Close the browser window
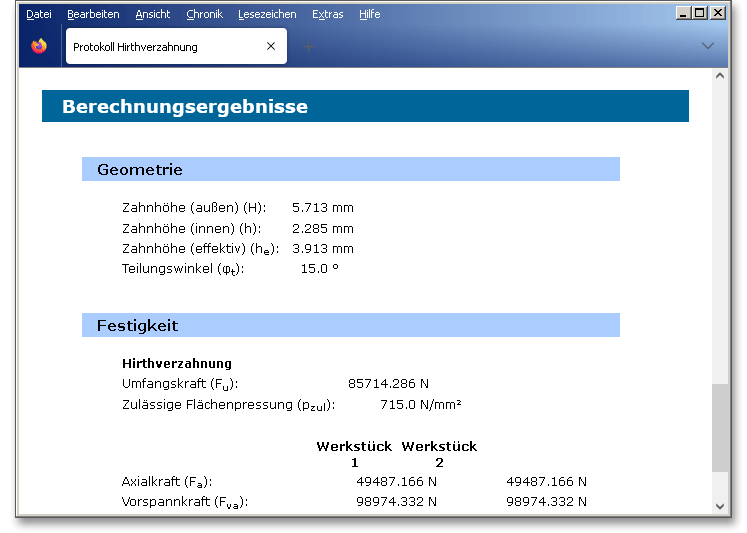 tap(719, 13)
